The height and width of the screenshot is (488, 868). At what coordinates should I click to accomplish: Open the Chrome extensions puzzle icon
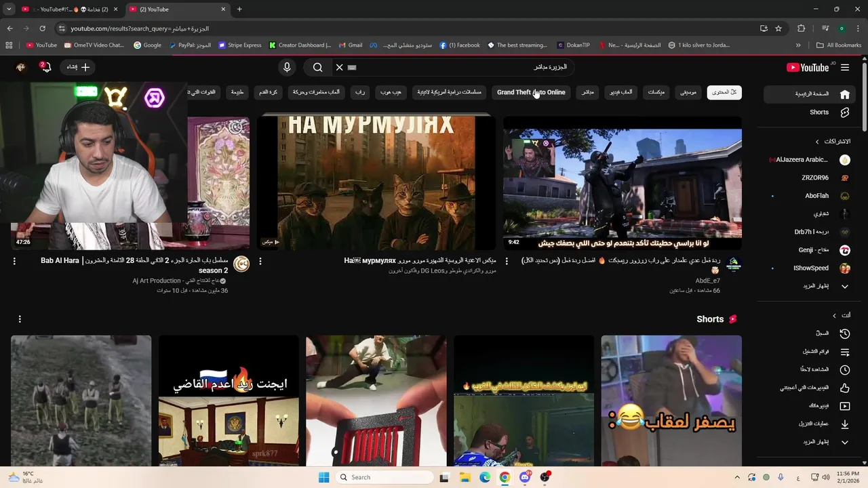[x=802, y=28]
